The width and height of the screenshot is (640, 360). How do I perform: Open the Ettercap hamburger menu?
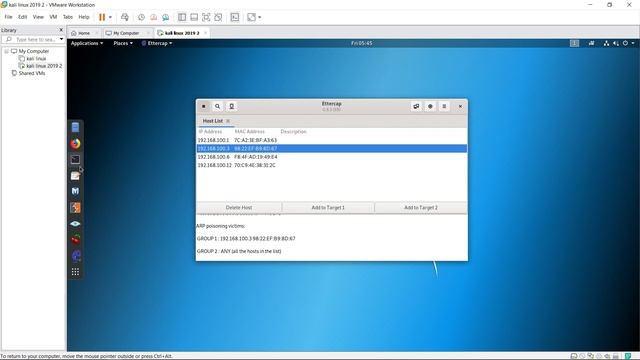click(x=444, y=106)
